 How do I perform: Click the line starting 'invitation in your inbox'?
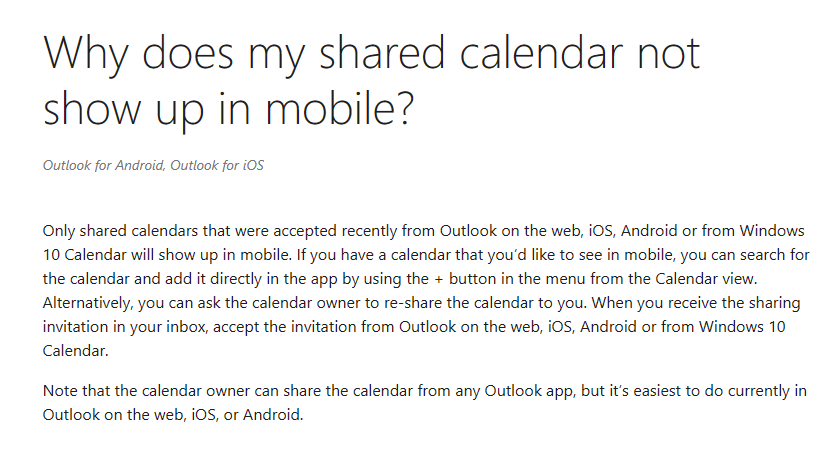pos(414,327)
